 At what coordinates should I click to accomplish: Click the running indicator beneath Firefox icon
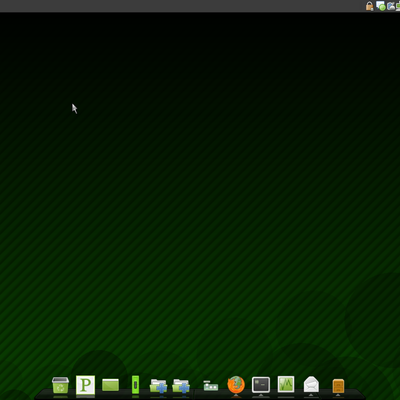click(x=236, y=395)
